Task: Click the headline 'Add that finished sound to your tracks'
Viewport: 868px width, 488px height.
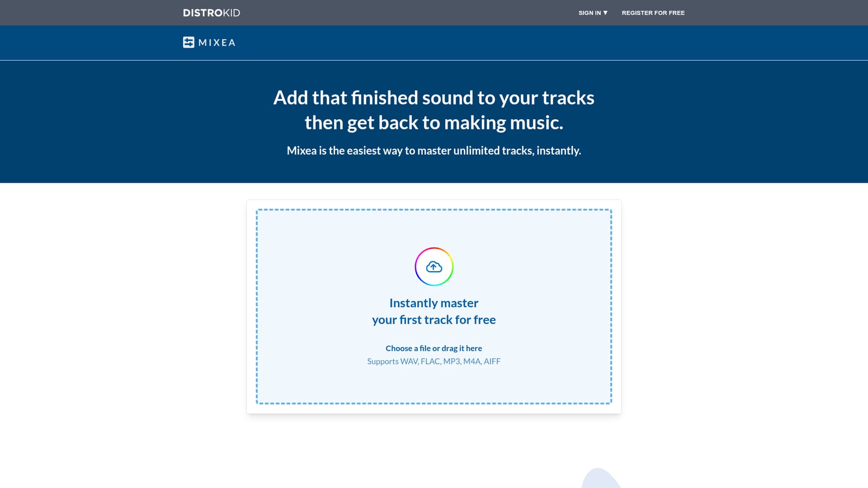Action: coord(434,98)
